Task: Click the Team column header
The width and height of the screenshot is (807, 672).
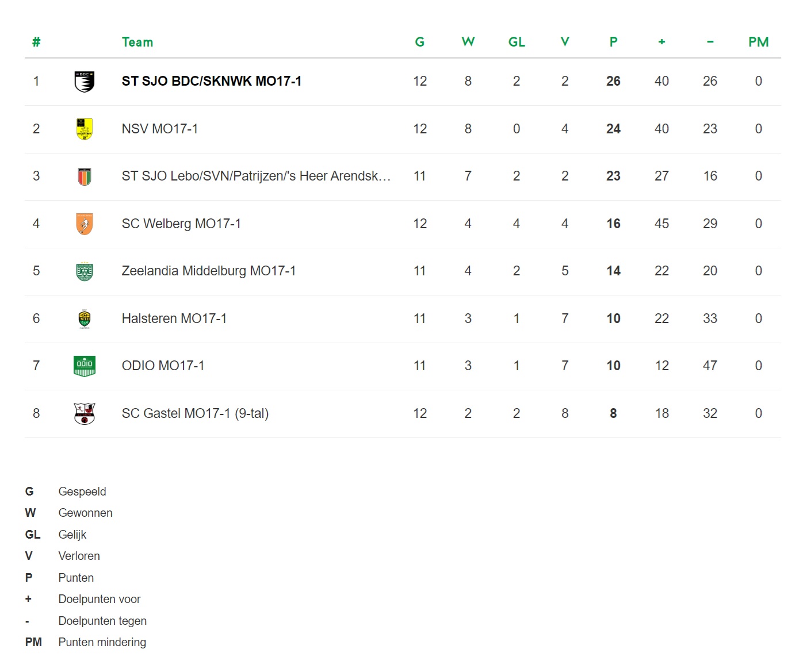Action: coord(137,42)
